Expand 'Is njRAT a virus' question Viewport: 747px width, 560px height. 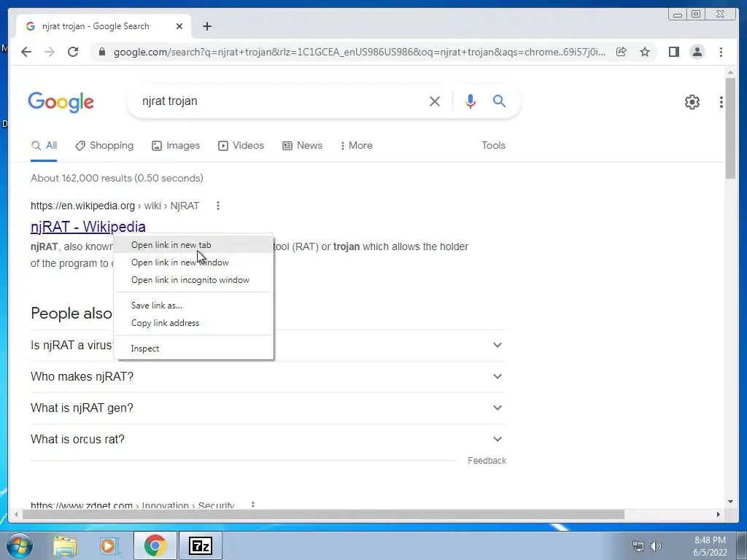(x=268, y=345)
